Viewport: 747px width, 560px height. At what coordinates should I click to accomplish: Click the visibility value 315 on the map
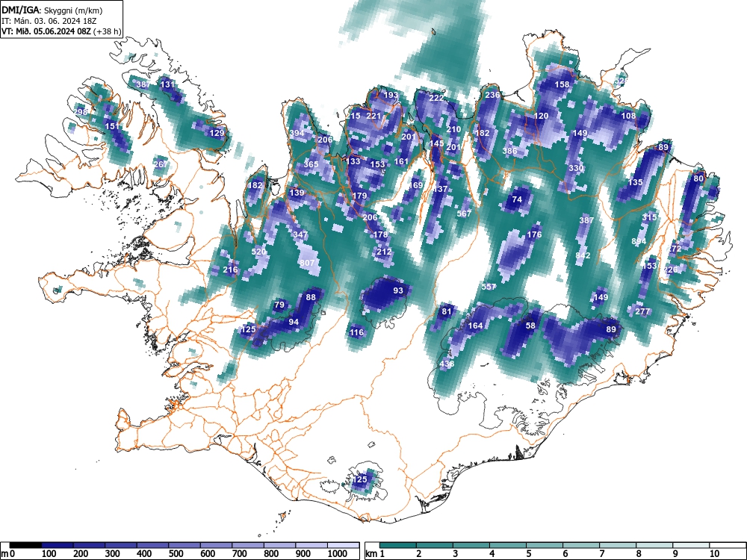649,217
